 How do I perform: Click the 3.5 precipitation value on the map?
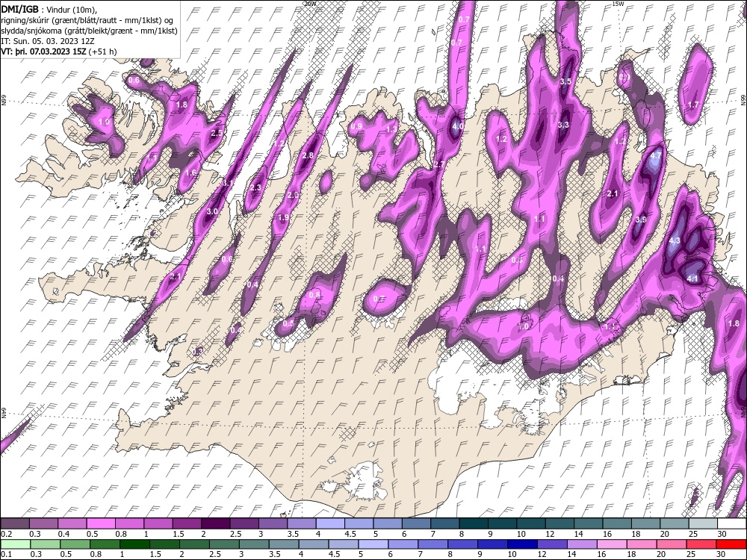tap(565, 81)
